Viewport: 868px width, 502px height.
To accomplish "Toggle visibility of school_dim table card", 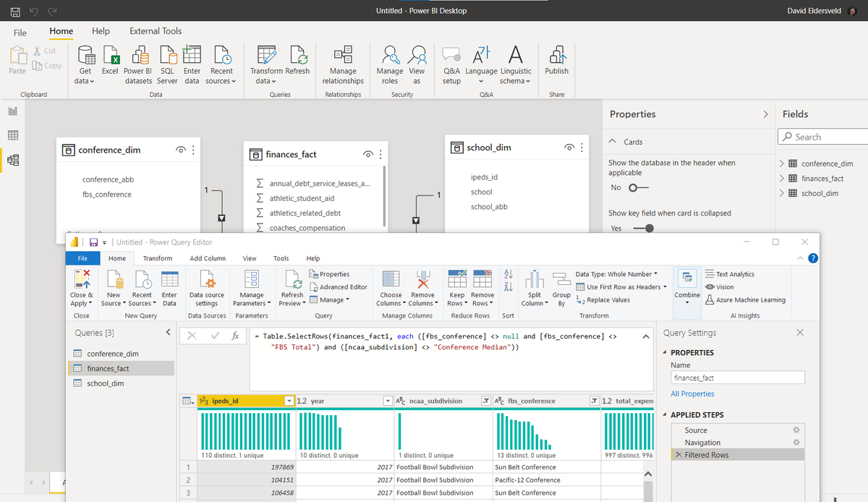I will 570,147.
